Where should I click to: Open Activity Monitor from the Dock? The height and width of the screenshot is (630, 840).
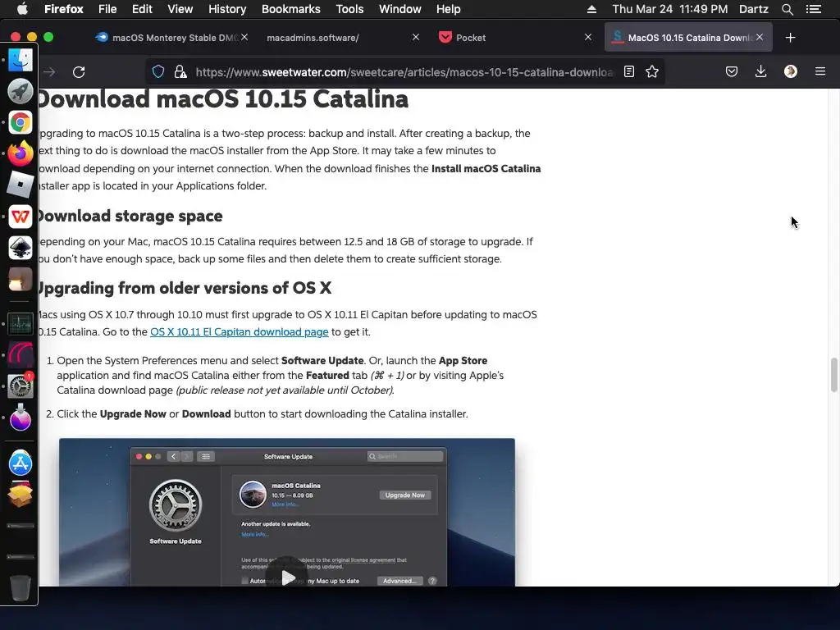click(x=21, y=323)
